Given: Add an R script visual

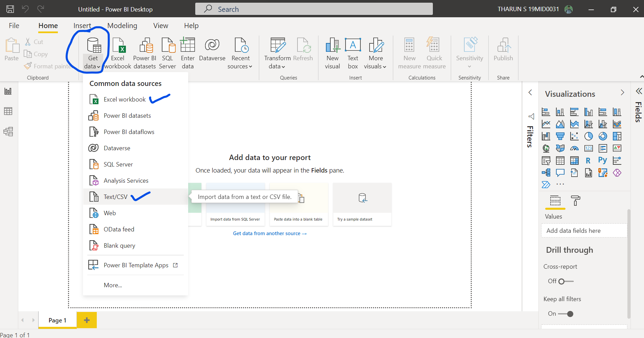Looking at the screenshot, I should [x=589, y=160].
